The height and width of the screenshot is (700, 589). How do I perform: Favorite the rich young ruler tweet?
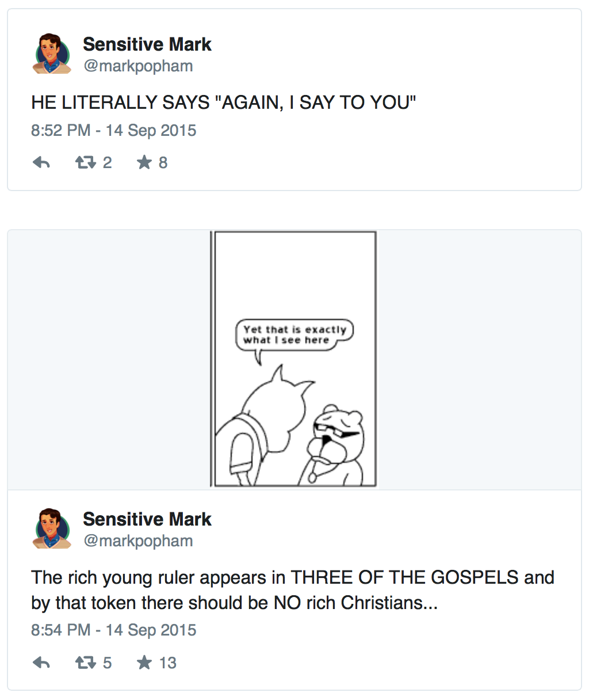click(144, 663)
